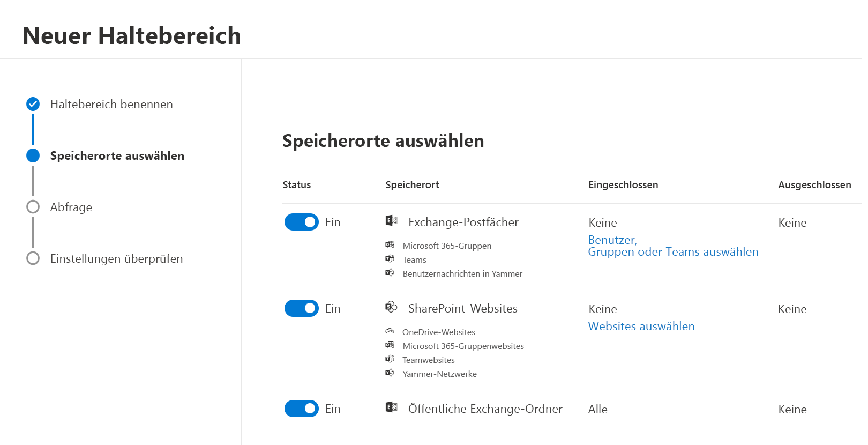Click the empty step circle for Abfrage
The height and width of the screenshot is (445, 868).
33,207
